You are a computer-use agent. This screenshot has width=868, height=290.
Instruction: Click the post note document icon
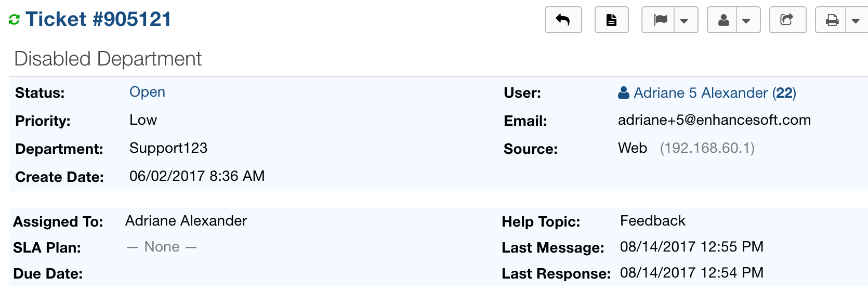pyautogui.click(x=611, y=20)
